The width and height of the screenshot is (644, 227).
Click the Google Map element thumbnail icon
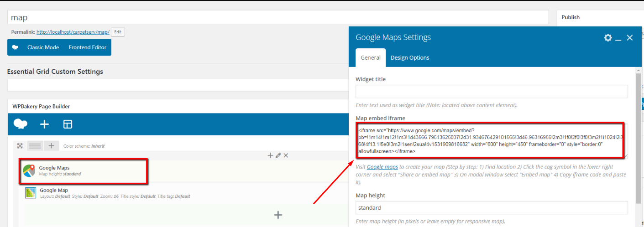pos(31,193)
